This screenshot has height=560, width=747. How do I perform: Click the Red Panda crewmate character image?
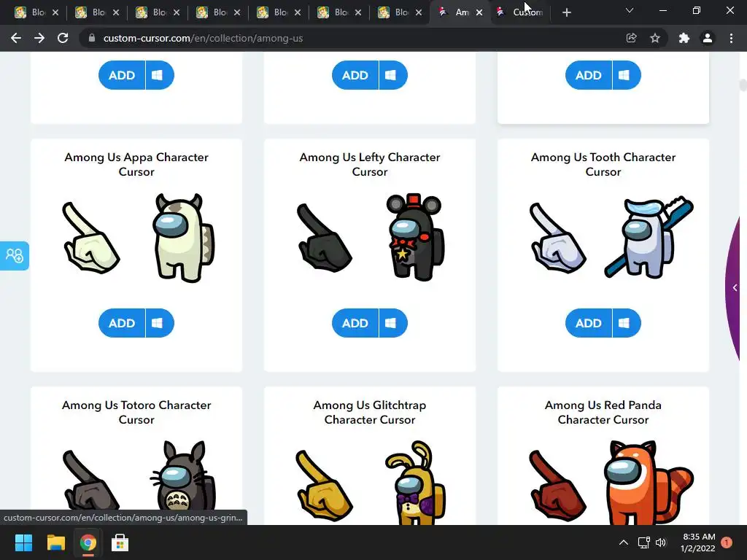[x=649, y=482]
